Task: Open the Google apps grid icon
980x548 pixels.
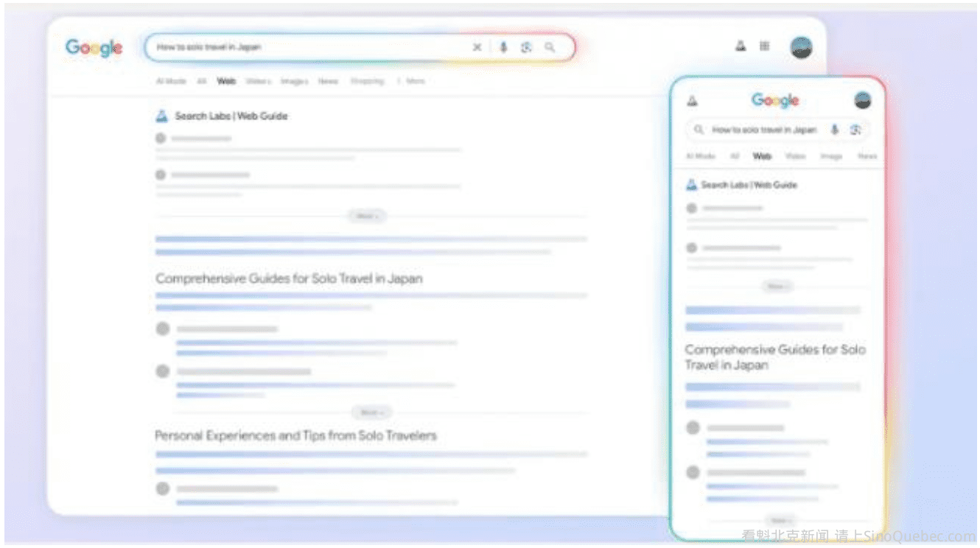Action: point(765,46)
